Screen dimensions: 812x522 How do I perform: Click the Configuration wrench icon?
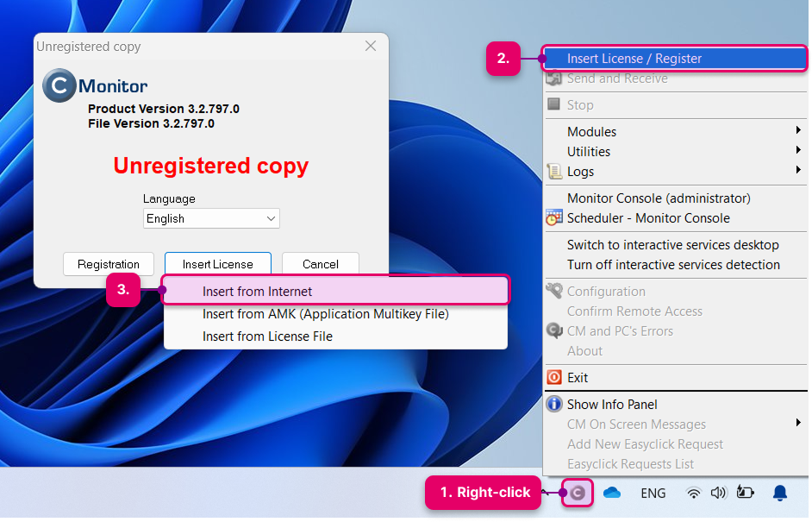pos(554,291)
